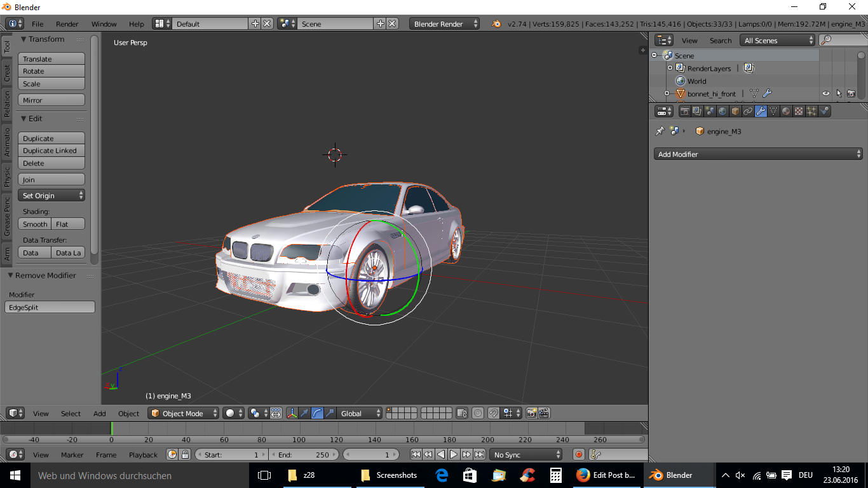Screen dimensions: 868x488
Task: Open Firefox Edit Post taskbar item
Action: [x=605, y=475]
